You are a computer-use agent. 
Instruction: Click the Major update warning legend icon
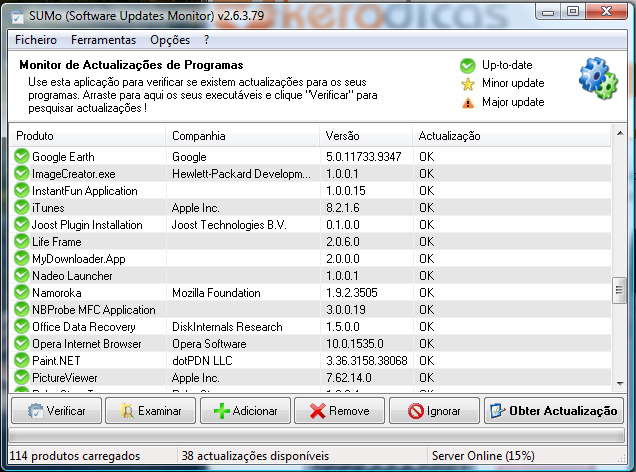[468, 103]
